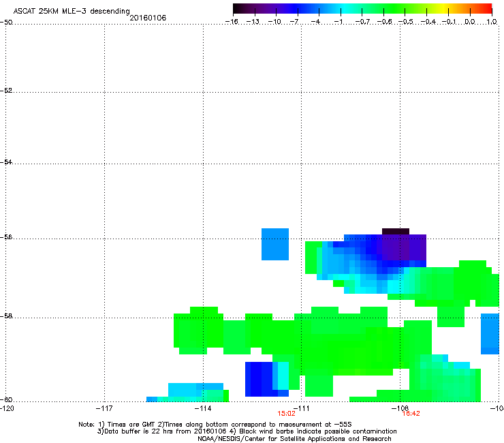
Task: Click the longitude label '-120'
Action: [6, 408]
